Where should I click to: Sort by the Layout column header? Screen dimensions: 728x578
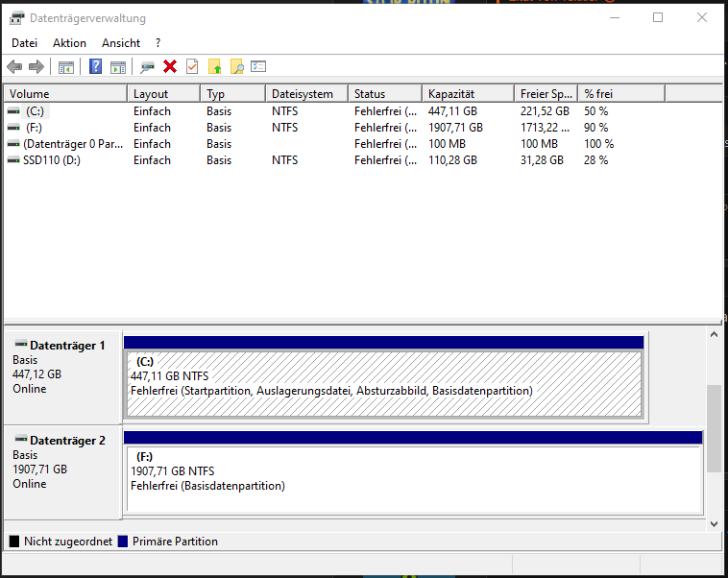[164, 94]
